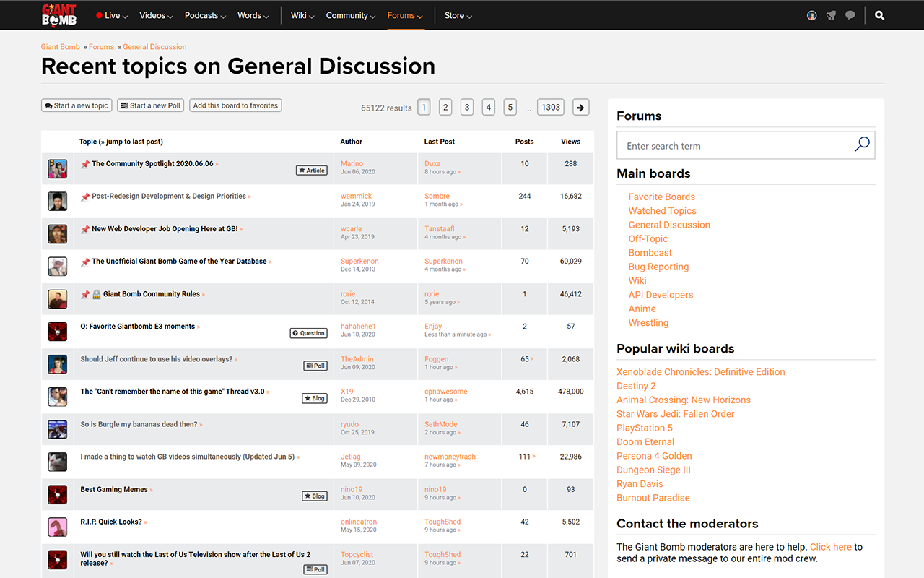View last poster newmoneytrash's profile
The image size is (924, 578).
click(450, 457)
